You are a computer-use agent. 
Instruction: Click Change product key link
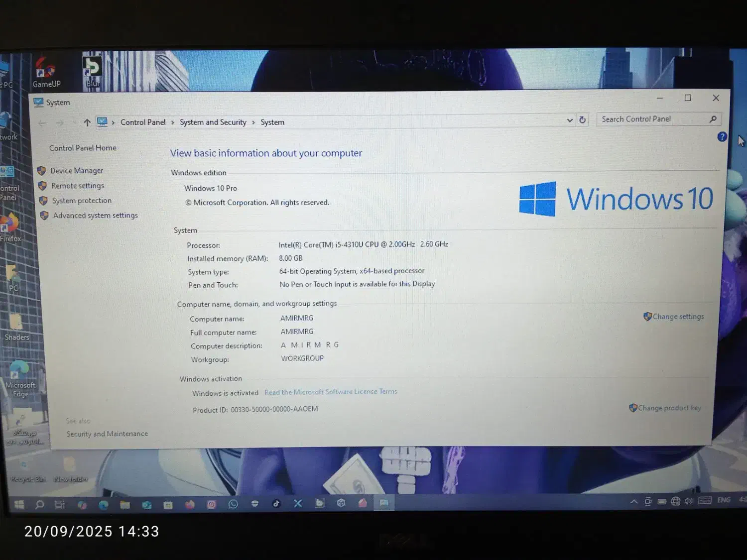tap(669, 408)
